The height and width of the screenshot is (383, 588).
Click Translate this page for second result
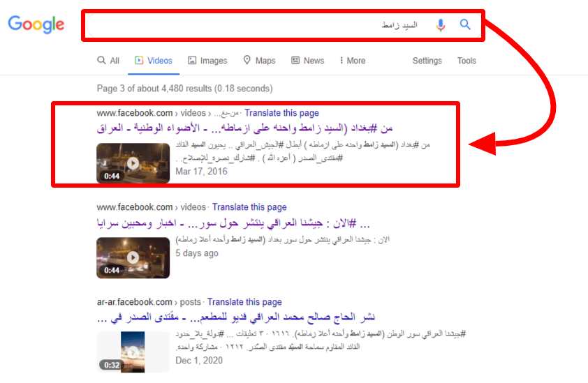click(x=249, y=207)
